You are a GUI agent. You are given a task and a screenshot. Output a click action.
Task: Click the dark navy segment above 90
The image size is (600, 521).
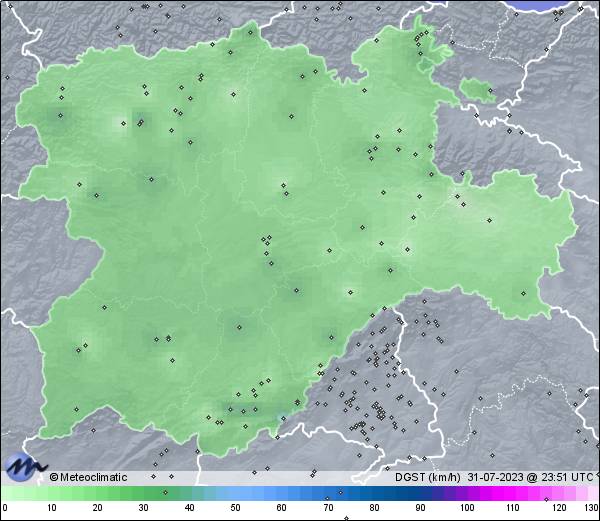click(420, 493)
